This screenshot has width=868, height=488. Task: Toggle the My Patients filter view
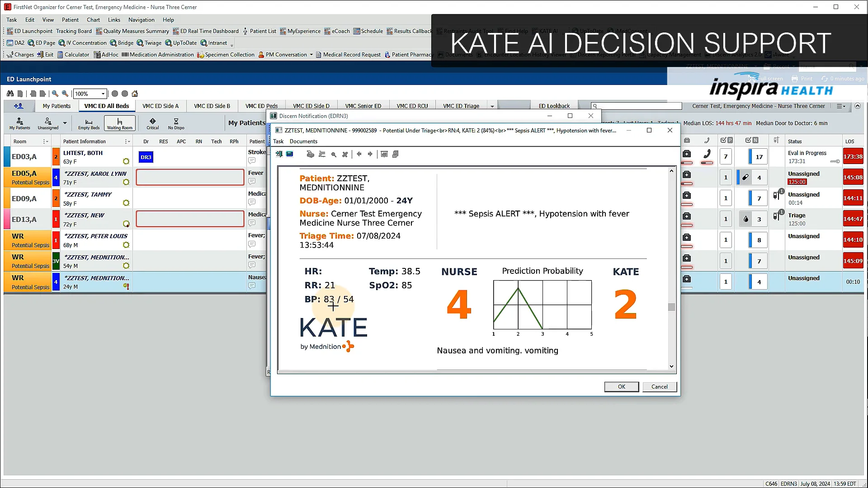click(19, 123)
